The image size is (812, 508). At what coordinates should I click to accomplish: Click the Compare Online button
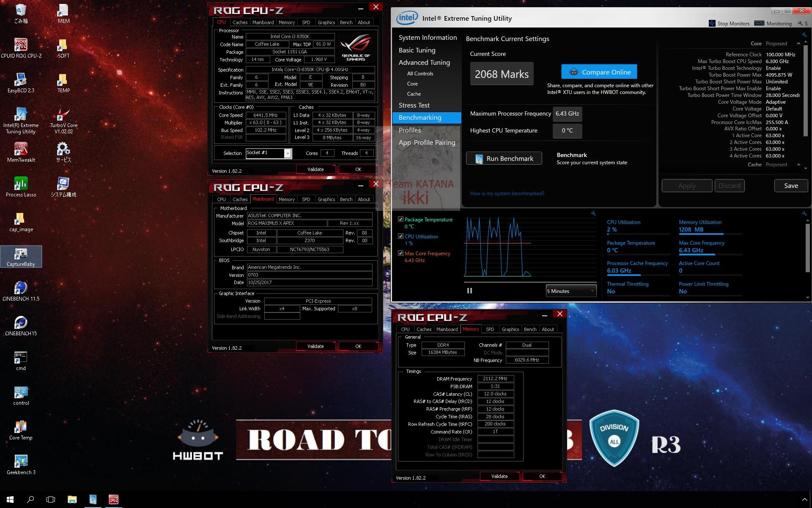(x=599, y=72)
